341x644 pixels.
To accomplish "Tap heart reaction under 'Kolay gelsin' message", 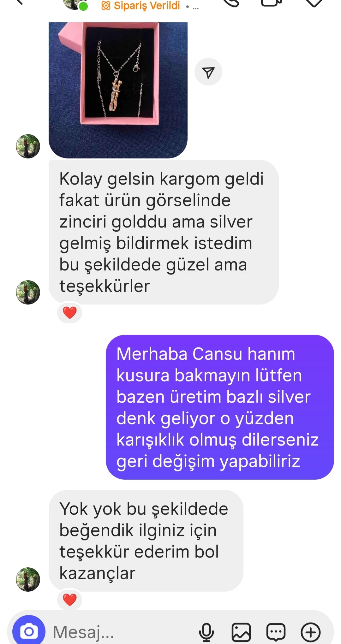I will click(x=70, y=313).
